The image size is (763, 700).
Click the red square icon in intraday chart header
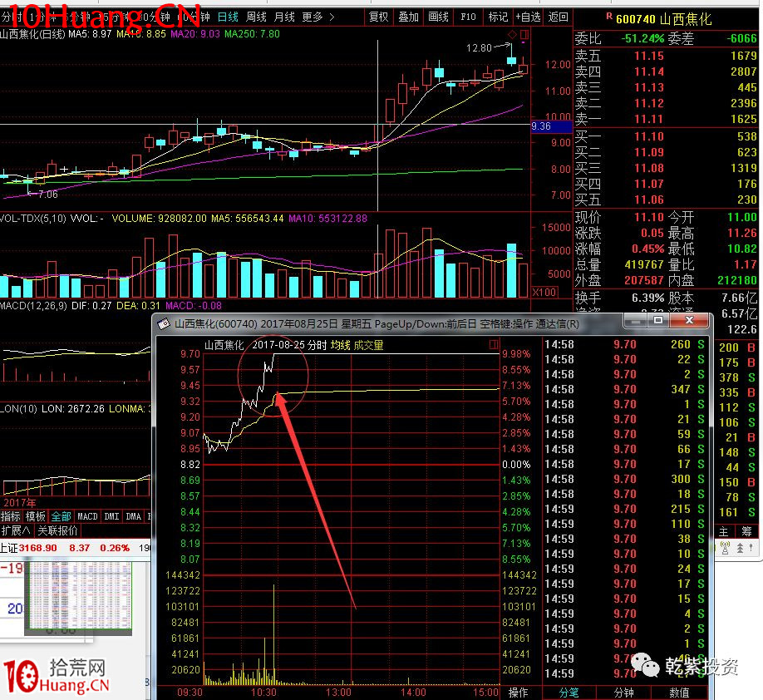click(x=494, y=345)
